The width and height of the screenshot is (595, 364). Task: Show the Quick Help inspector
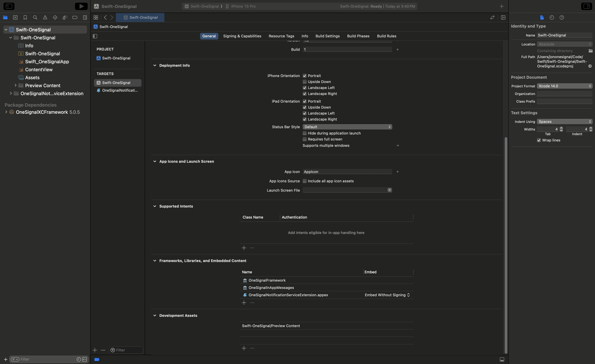coord(562,17)
